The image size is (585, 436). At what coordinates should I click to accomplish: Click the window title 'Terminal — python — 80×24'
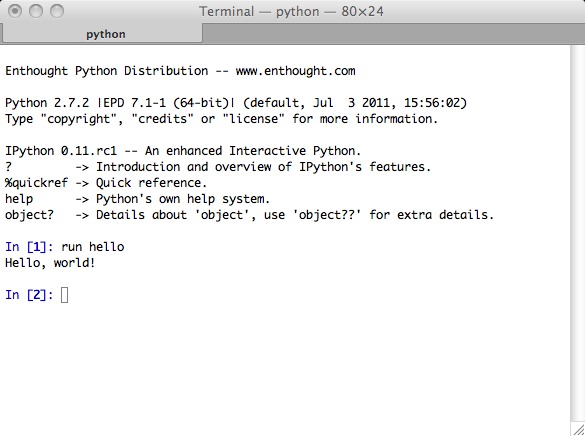[x=291, y=12]
